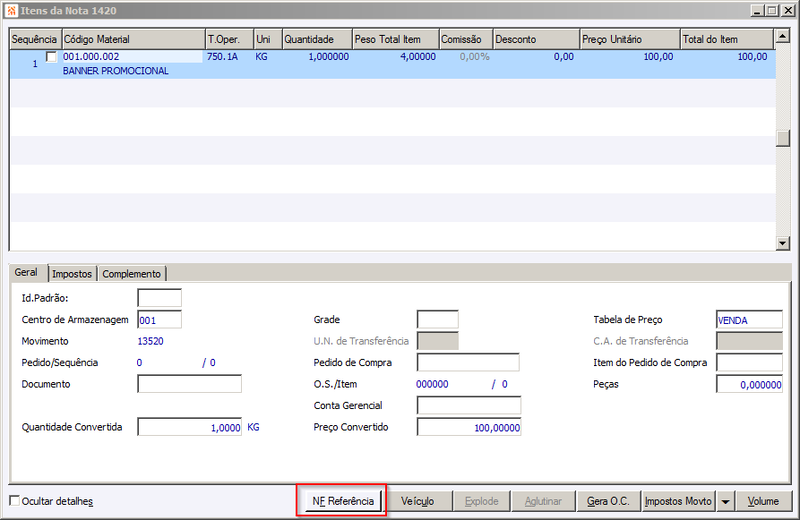Tick the checkbox on item row 1
Viewport: 800px width, 520px height.
pyautogui.click(x=51, y=57)
